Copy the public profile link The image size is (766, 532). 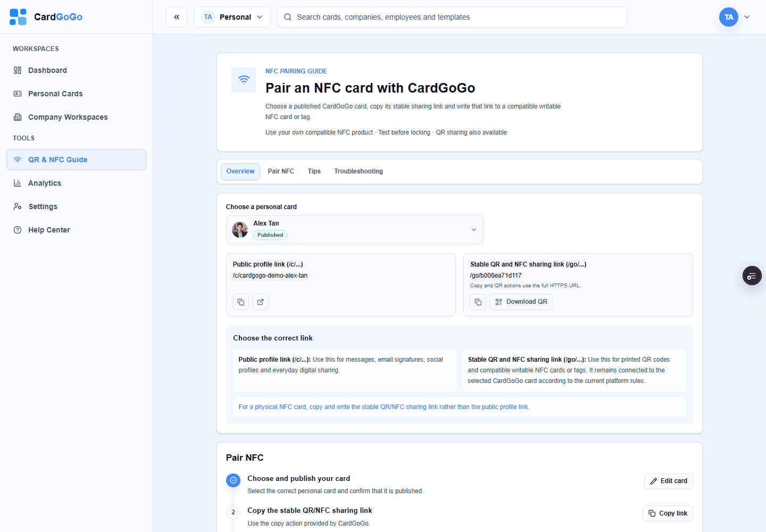241,302
